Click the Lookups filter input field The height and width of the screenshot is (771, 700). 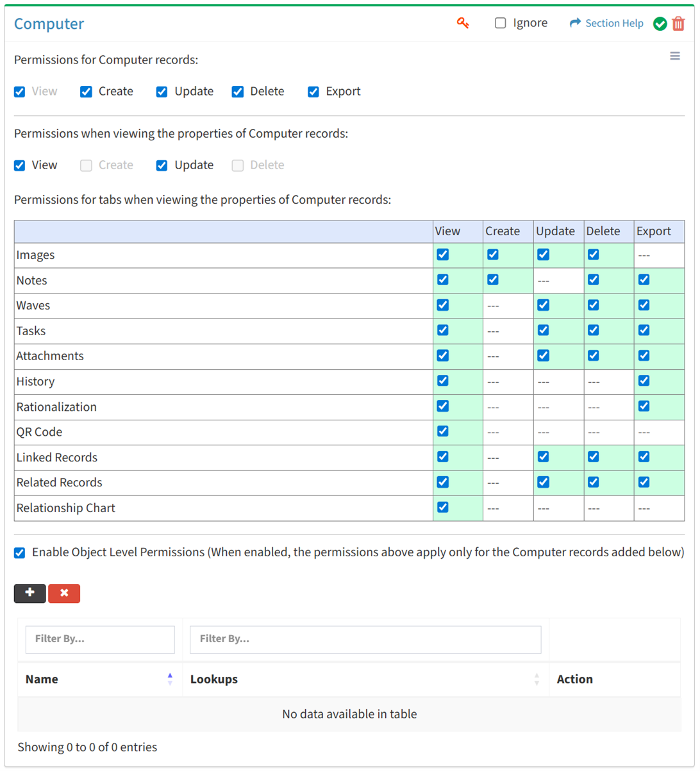coord(365,640)
